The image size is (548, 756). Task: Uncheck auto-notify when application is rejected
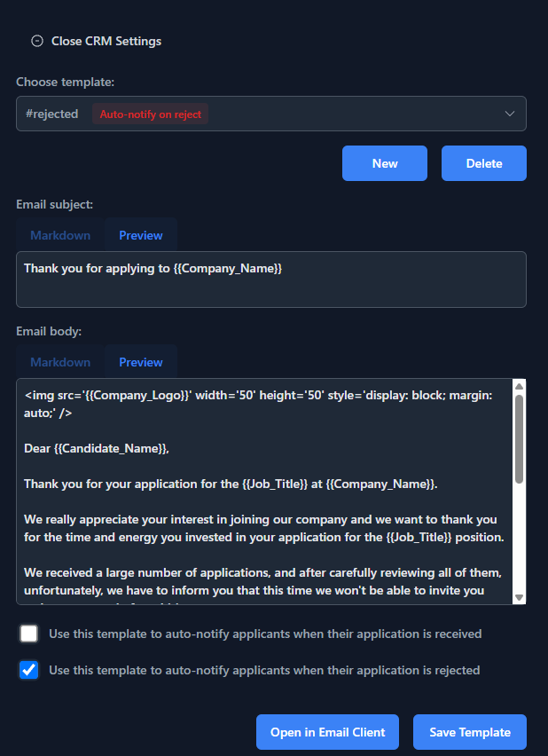click(x=29, y=670)
